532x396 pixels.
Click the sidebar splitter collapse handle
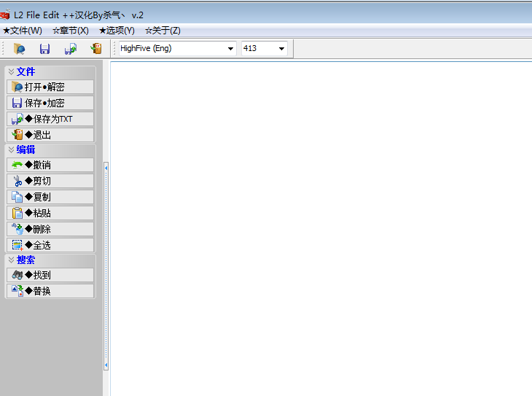pos(106,267)
